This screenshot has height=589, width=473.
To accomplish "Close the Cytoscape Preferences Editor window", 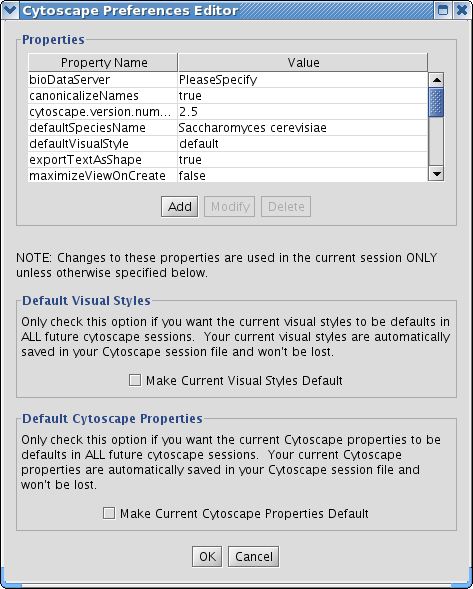I will coord(462,10).
